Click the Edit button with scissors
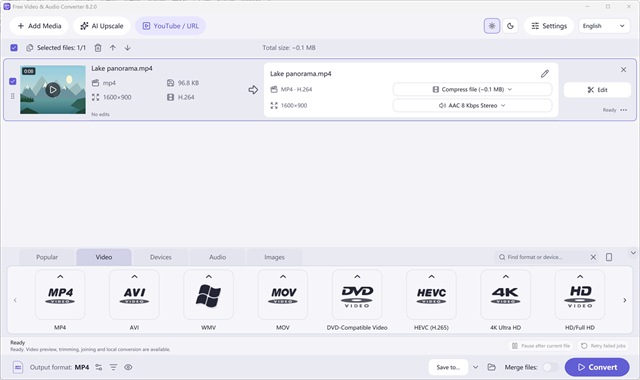Viewport: 640px width, 380px height. (597, 90)
